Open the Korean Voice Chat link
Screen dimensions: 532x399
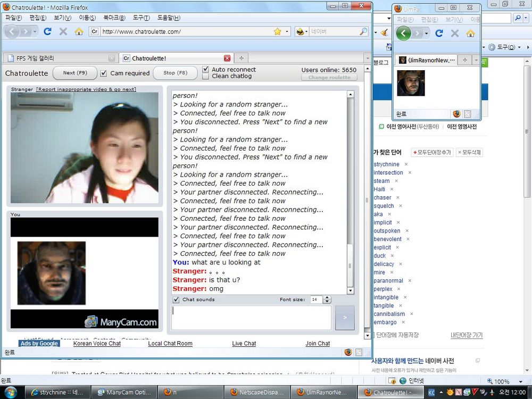click(x=97, y=344)
